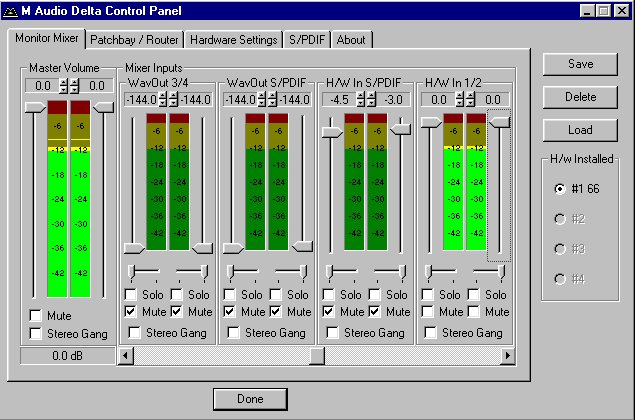Enable the Master Volume Mute checkbox
The width and height of the screenshot is (635, 420).
tap(36, 315)
